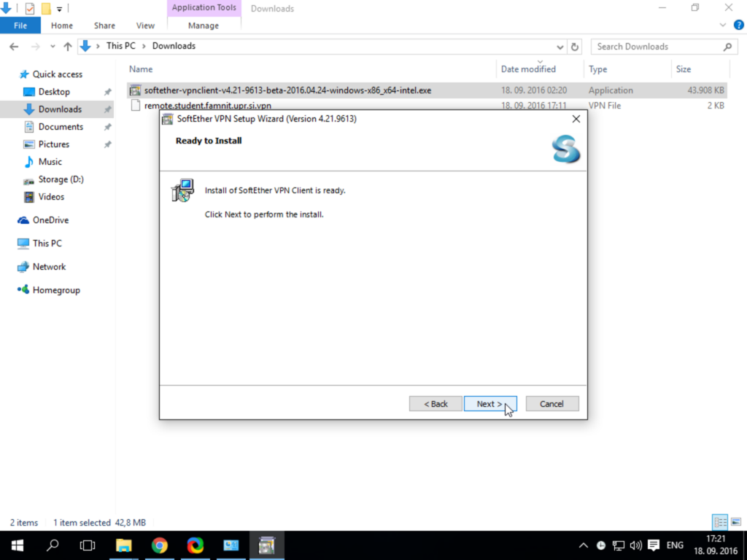The image size is (747, 560).
Task: Open Chrome from the taskbar
Action: pos(160,545)
